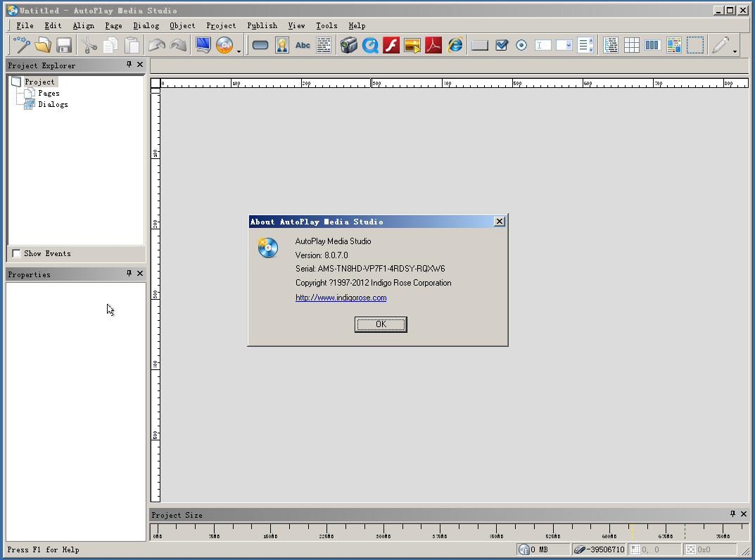The height and width of the screenshot is (560, 755).
Task: Close the Project Size panel
Action: pos(744,514)
